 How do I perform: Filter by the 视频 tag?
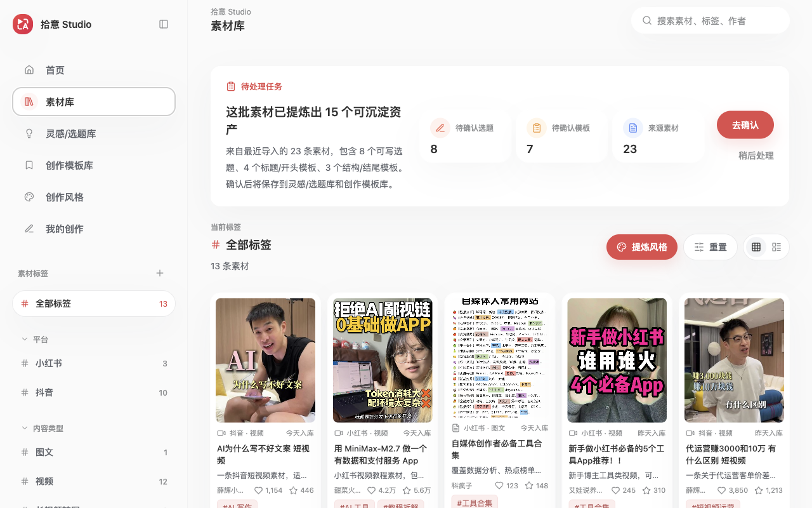pos(94,481)
